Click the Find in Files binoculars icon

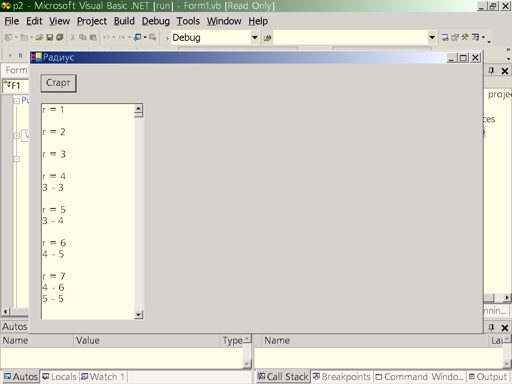tap(267, 38)
